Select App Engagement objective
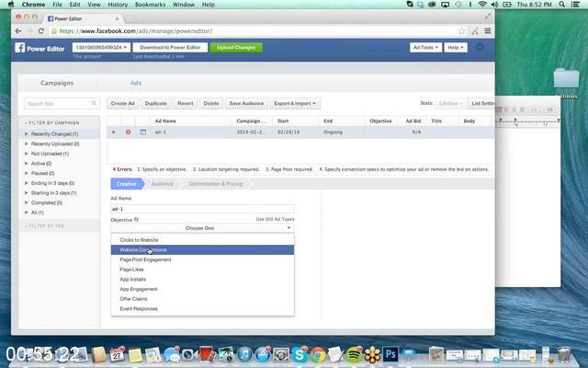Viewport: 588px width, 368px height. point(202,289)
